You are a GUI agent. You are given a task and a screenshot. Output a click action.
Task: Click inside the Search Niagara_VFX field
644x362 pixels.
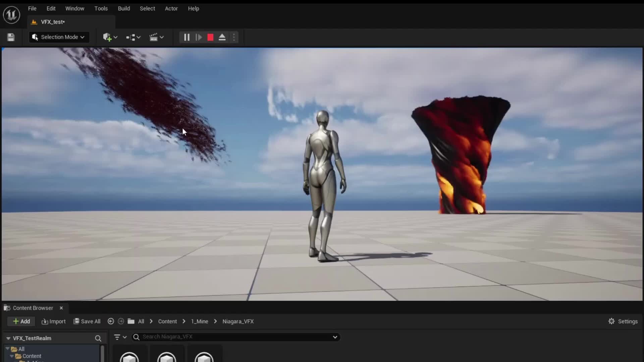point(235,337)
